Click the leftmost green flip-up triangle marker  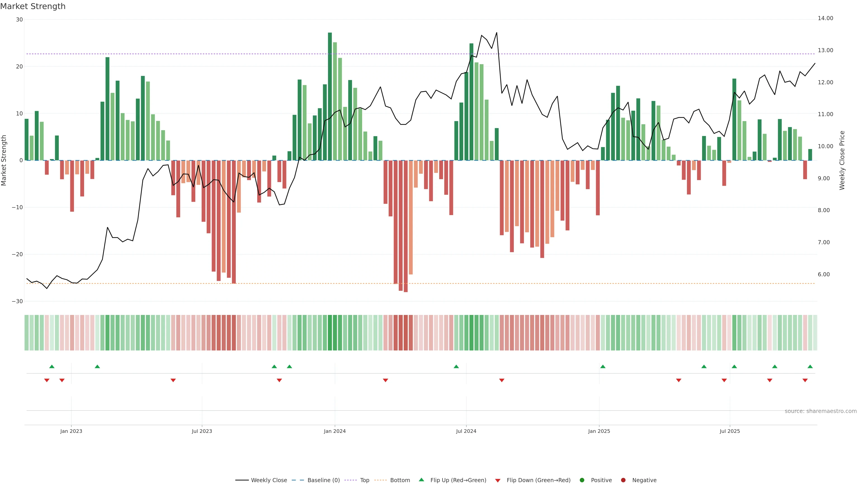pyautogui.click(x=52, y=366)
